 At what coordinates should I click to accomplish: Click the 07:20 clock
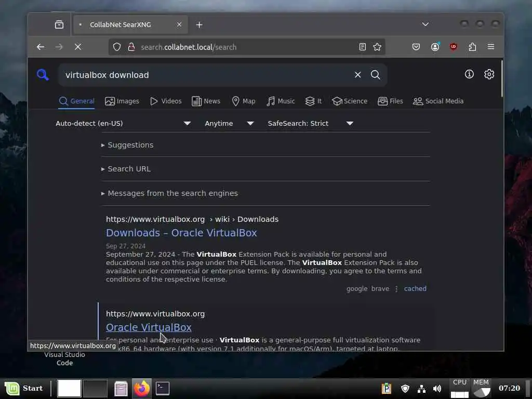click(509, 388)
